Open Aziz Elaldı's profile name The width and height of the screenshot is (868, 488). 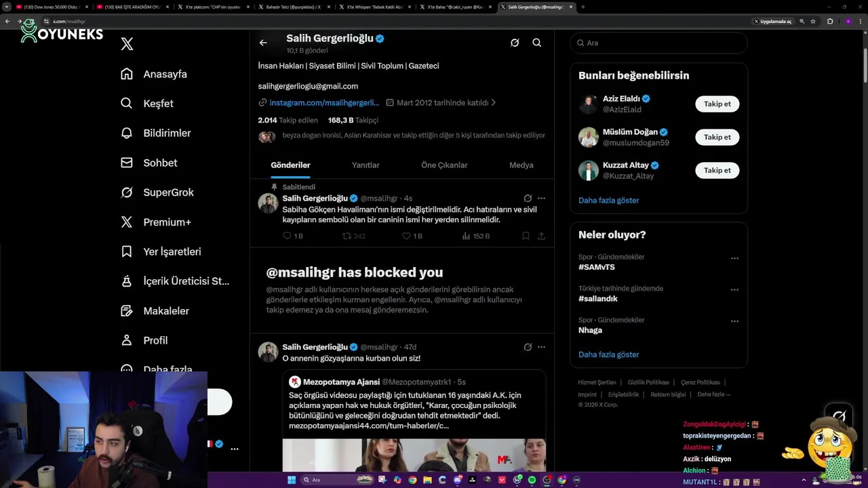(x=621, y=98)
